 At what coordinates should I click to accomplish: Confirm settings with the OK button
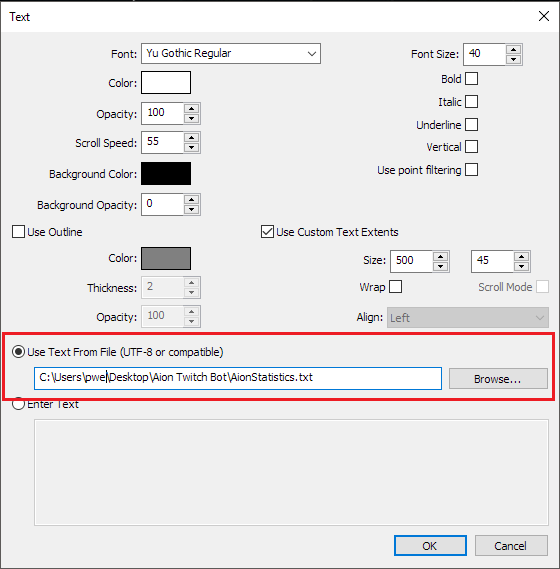coord(430,545)
